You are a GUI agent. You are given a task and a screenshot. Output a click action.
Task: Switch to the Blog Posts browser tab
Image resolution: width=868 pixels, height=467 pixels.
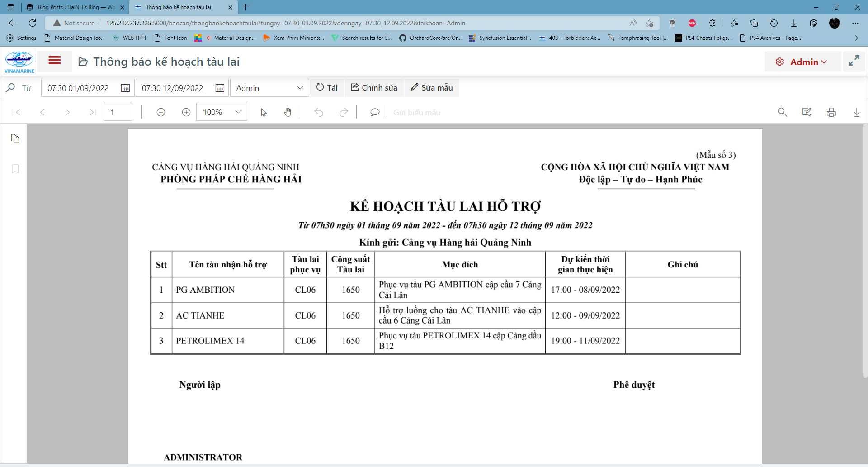pyautogui.click(x=75, y=7)
